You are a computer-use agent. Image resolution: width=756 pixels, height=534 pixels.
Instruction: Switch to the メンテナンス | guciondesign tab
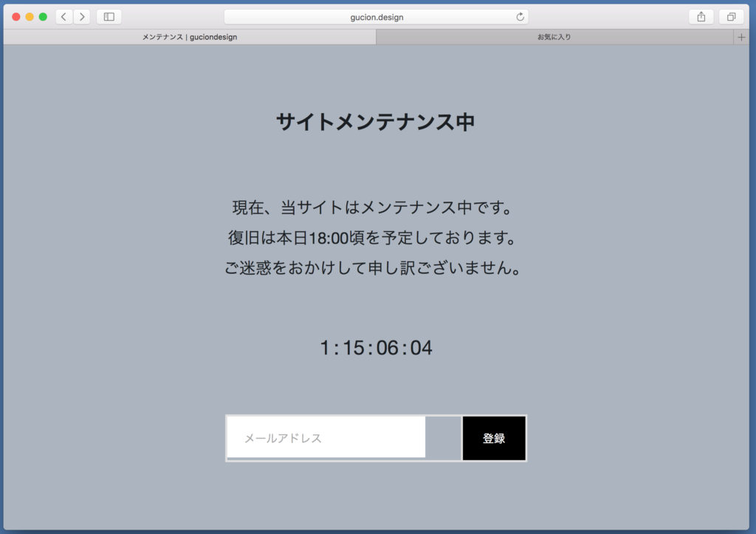(190, 37)
